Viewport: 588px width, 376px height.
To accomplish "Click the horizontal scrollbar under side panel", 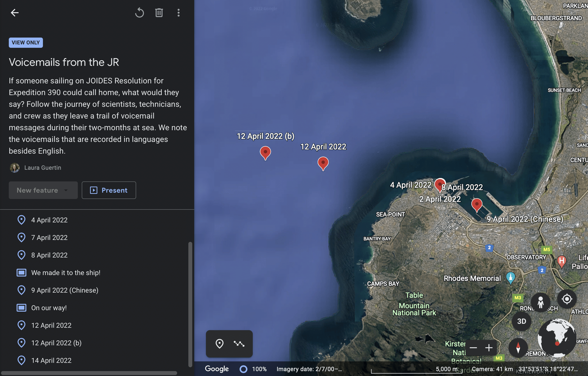I will (89, 373).
